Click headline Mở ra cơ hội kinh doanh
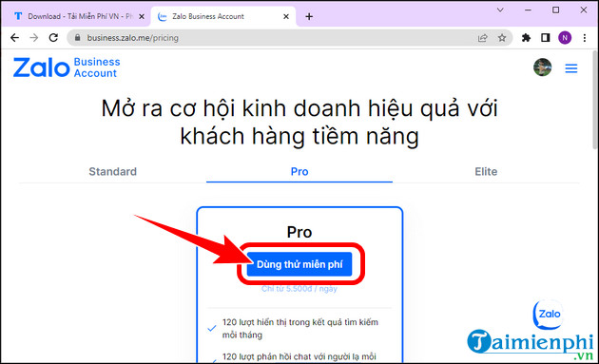599x364 pixels. click(x=299, y=123)
